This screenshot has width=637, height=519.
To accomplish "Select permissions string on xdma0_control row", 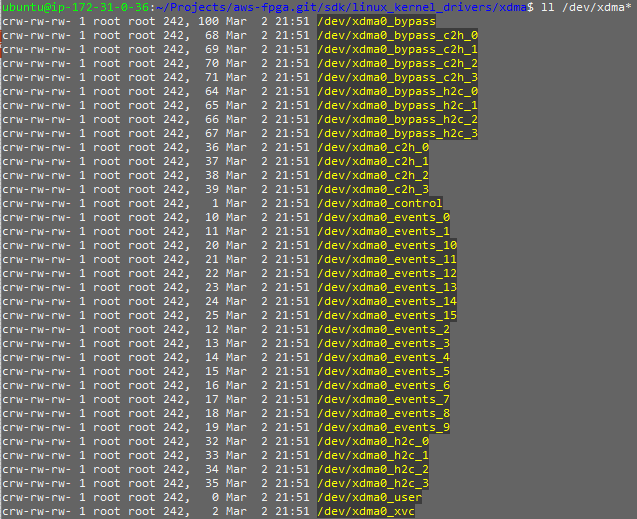I will (x=37, y=203).
